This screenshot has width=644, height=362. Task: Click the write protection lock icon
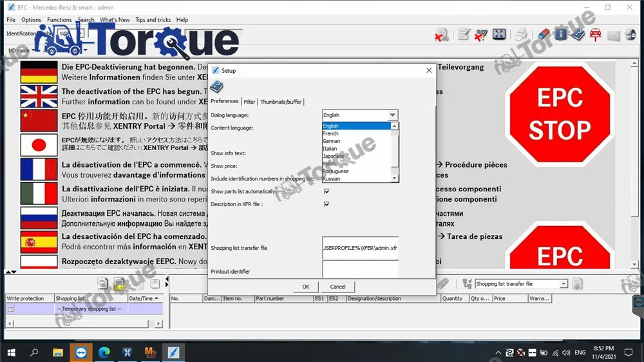12,309
